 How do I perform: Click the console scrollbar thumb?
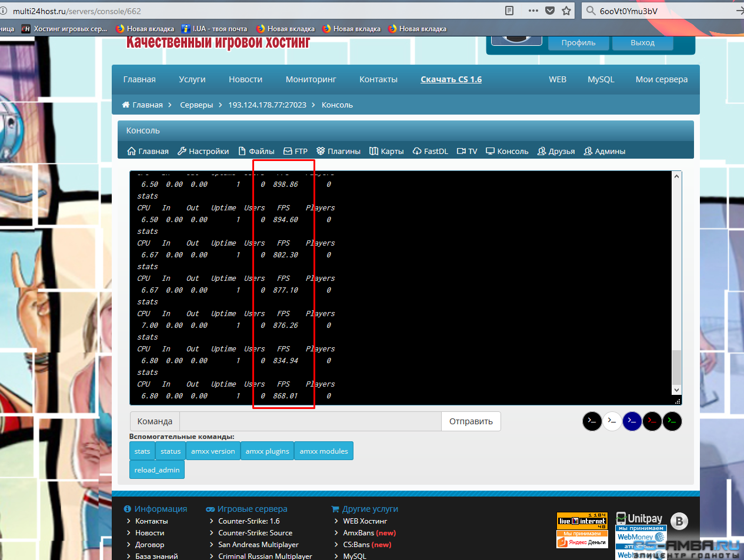(x=676, y=367)
